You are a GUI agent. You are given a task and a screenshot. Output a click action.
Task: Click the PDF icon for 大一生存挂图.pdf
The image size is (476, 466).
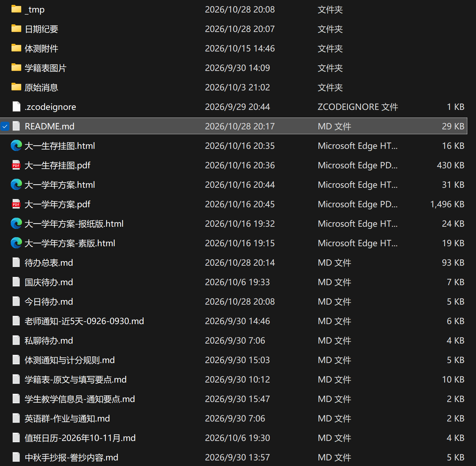[x=16, y=165]
